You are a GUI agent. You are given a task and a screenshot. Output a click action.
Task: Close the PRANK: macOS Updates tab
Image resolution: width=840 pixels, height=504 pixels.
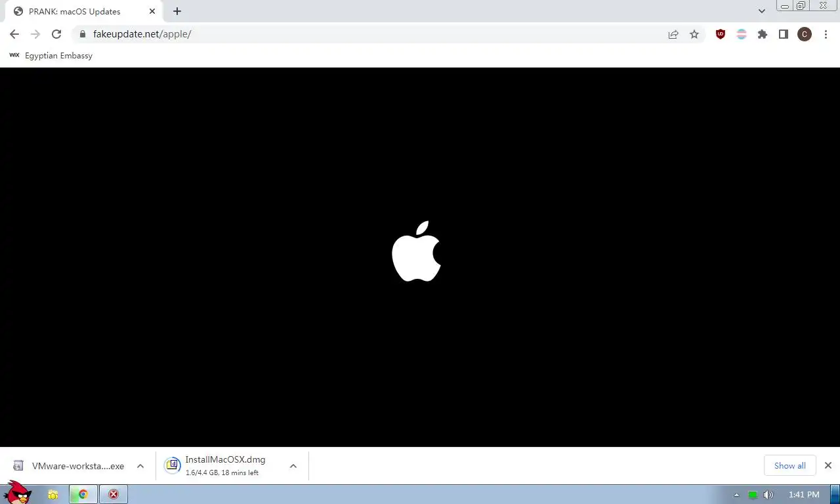(152, 11)
